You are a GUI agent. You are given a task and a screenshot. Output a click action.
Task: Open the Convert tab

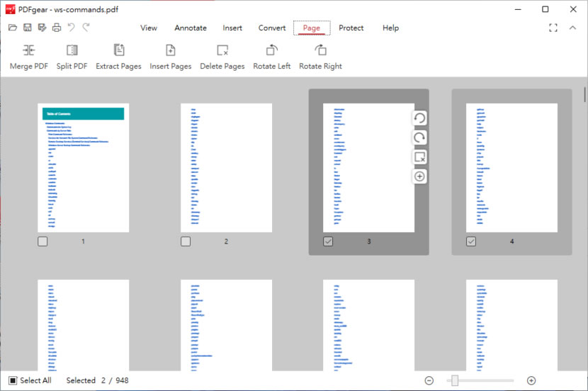point(272,28)
